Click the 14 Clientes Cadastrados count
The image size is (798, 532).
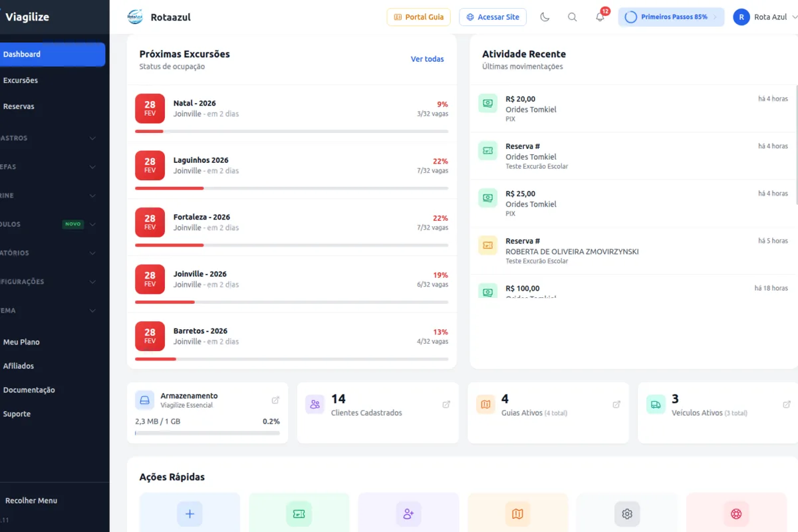338,399
